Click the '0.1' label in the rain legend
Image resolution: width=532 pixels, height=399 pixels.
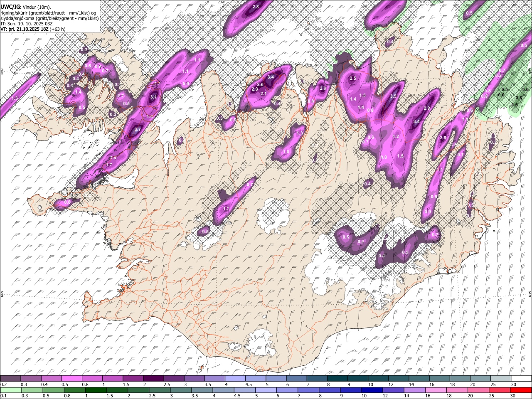(3, 396)
